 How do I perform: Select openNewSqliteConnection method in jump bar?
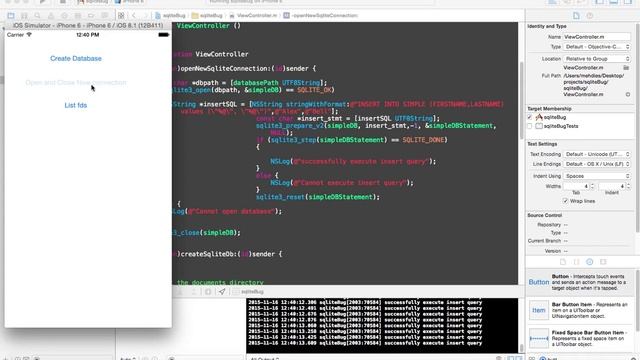pyautogui.click(x=321, y=16)
